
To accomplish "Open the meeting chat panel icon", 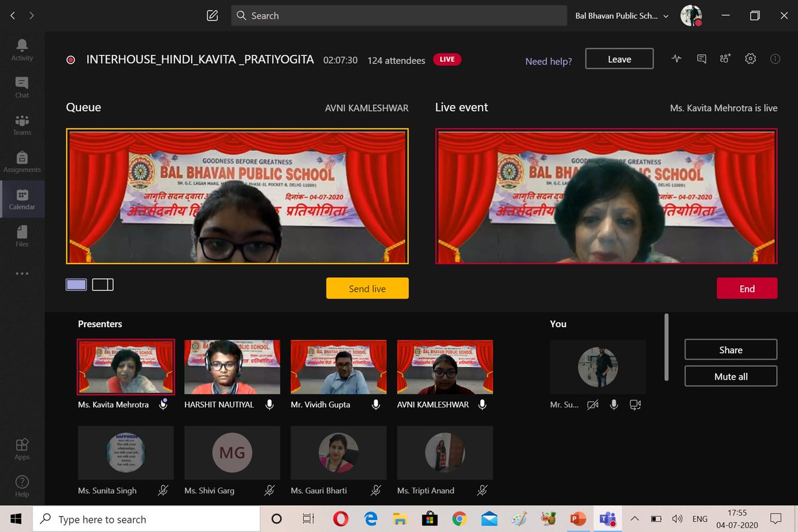I will pyautogui.click(x=702, y=59).
